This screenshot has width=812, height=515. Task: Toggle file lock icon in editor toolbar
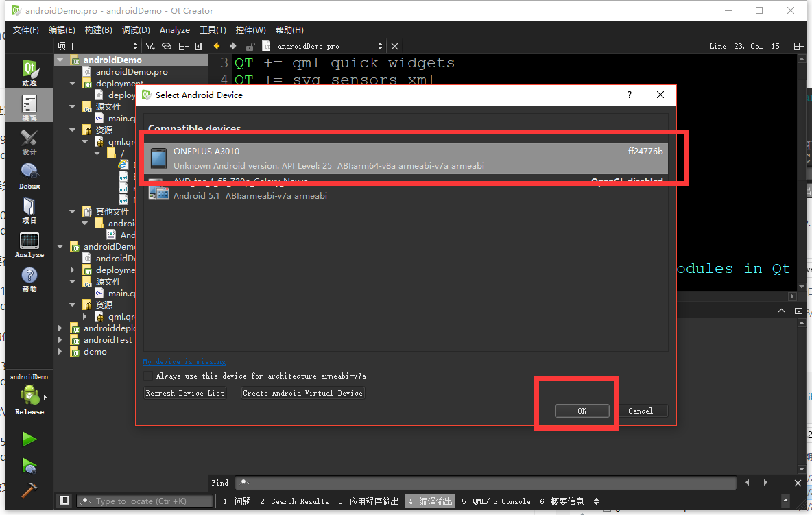tap(250, 46)
